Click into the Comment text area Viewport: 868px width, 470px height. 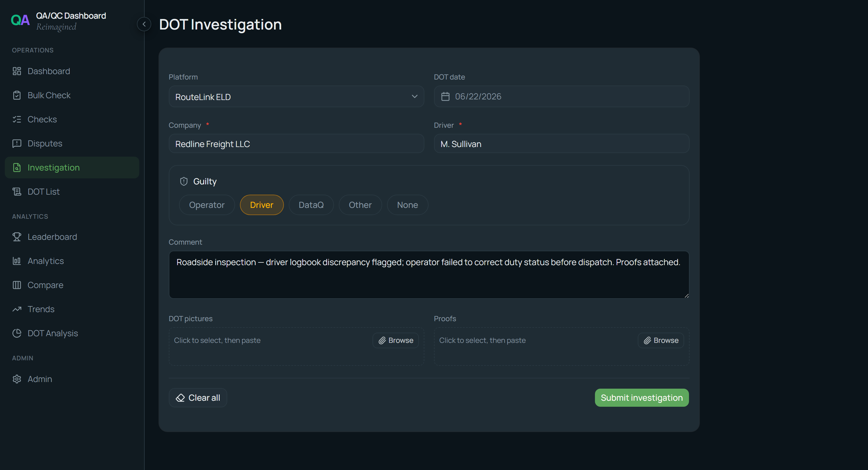429,274
